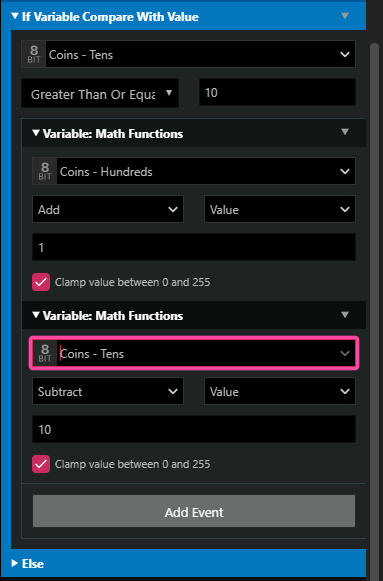
Task: Open the Coins - Hundreds variable dropdown
Action: 194,171
